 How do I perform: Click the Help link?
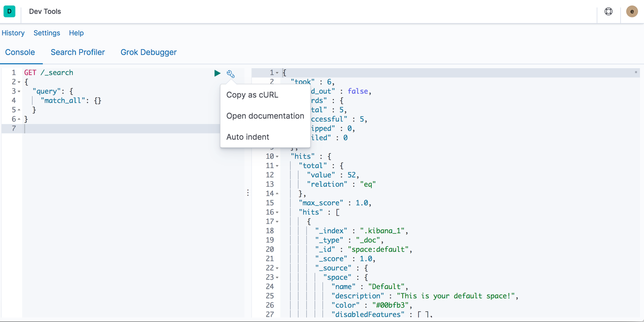76,33
